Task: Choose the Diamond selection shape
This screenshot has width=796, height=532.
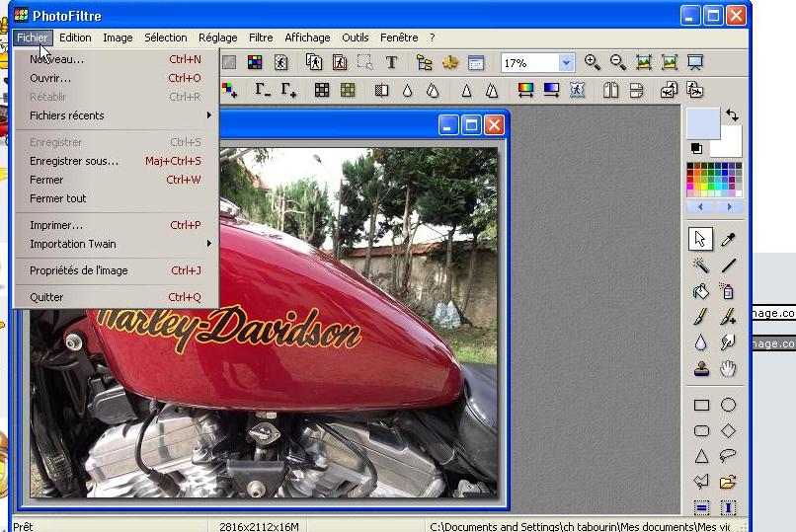Action: [728, 430]
